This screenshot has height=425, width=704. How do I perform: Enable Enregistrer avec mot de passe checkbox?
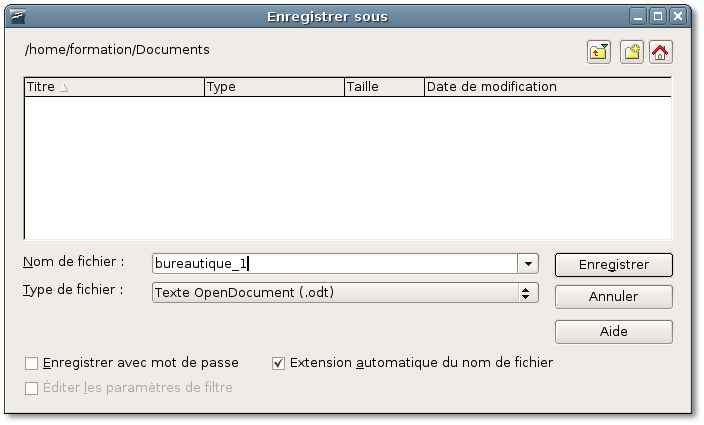coord(31,363)
